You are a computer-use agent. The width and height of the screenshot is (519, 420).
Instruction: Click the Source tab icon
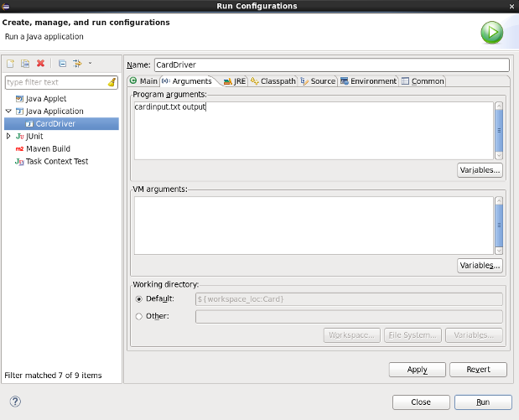click(x=304, y=81)
